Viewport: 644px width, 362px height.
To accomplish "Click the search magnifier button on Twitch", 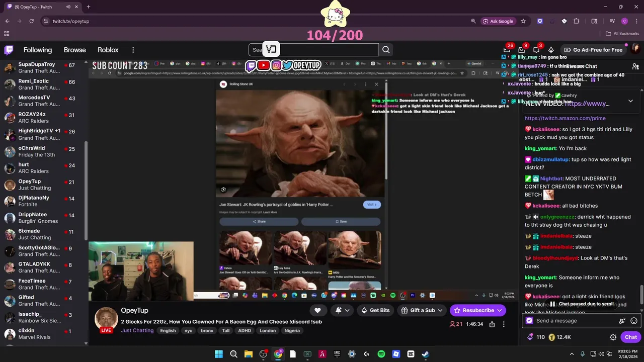I will (x=386, y=50).
